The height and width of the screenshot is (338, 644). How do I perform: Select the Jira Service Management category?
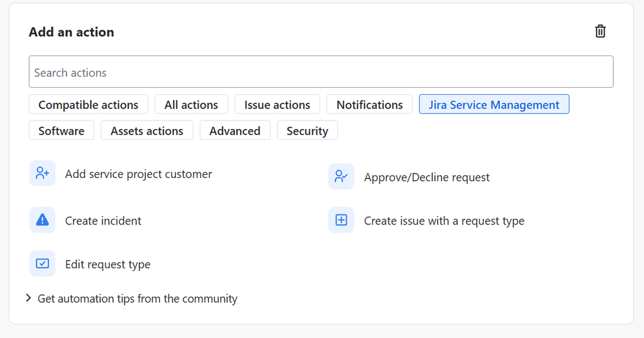pyautogui.click(x=494, y=104)
